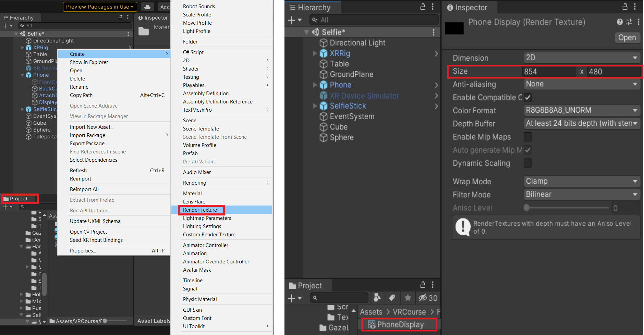Uncheck Enable Compatible Color Format checkbox
This screenshot has height=335, width=644.
click(528, 98)
